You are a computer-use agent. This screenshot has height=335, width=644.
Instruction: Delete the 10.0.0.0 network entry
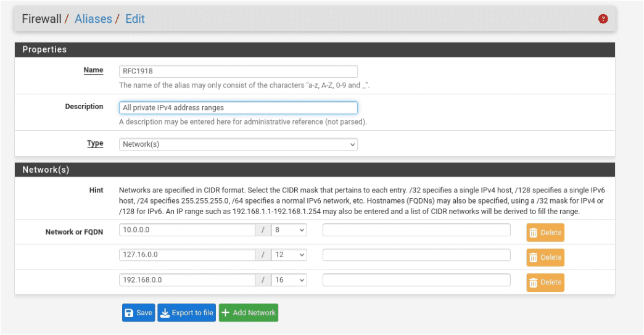click(545, 233)
